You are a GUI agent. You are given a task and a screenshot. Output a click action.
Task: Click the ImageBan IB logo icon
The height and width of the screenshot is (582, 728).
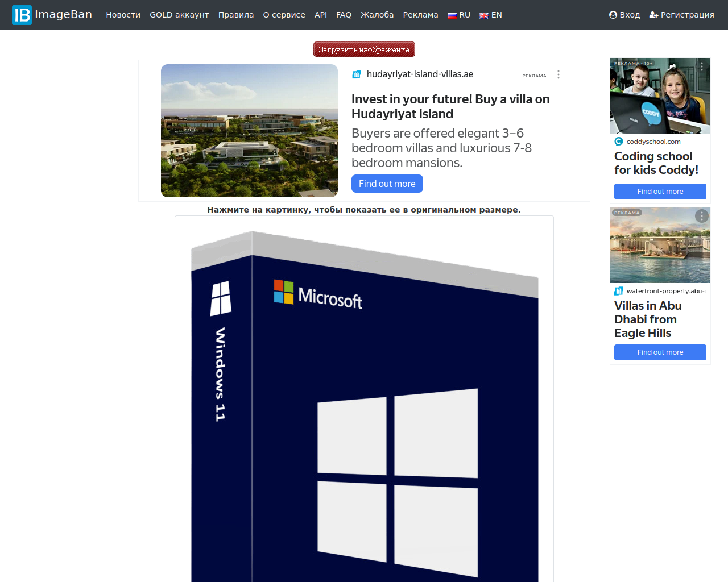pos(22,15)
